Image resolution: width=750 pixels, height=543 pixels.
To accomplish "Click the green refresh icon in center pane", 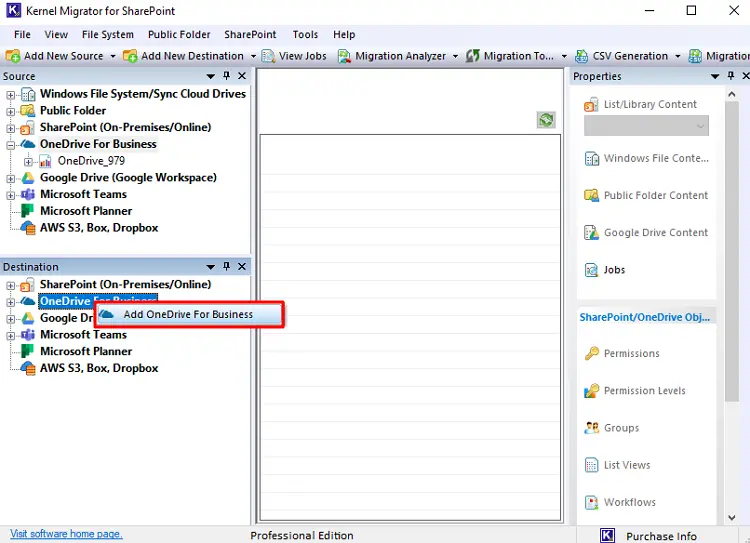I will tap(546, 120).
